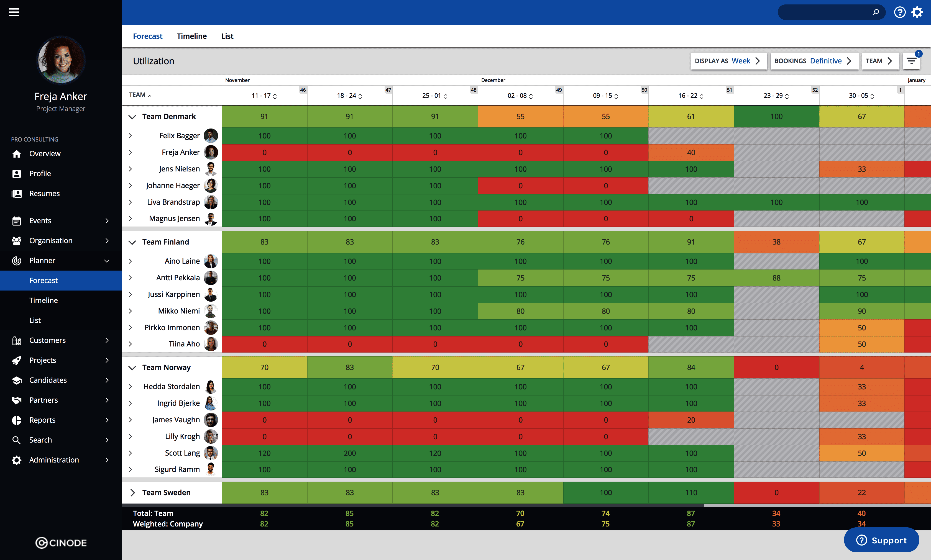The width and height of the screenshot is (931, 560).
Task: Toggle sort arrows for week 11 - 17
Action: [x=275, y=96]
